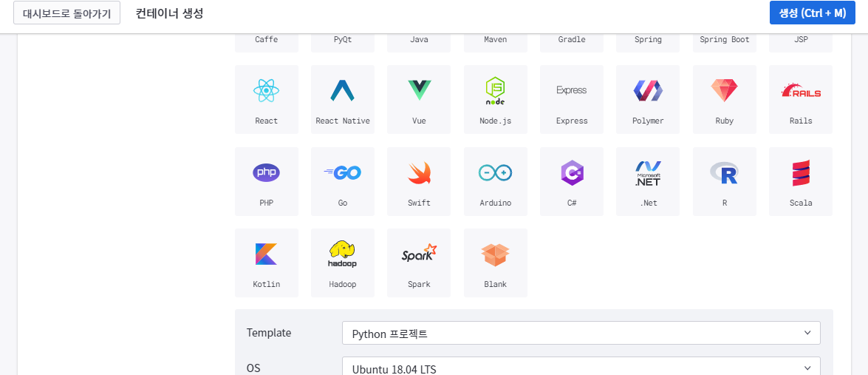Click the 컨테이너 생성 page title
Screen dimensions: 868x375
(169, 13)
